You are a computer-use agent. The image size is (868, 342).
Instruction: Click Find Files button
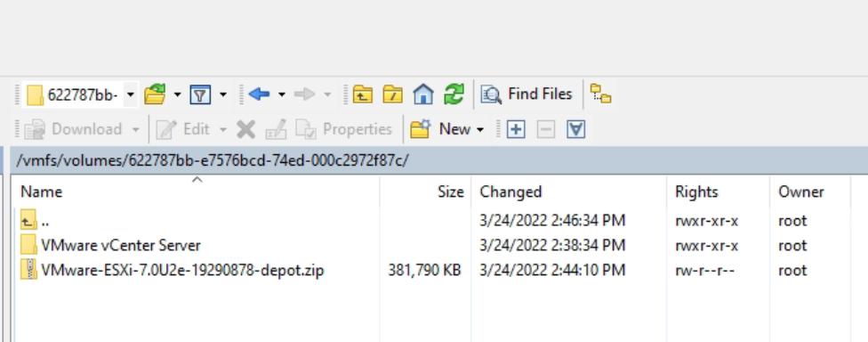point(526,94)
